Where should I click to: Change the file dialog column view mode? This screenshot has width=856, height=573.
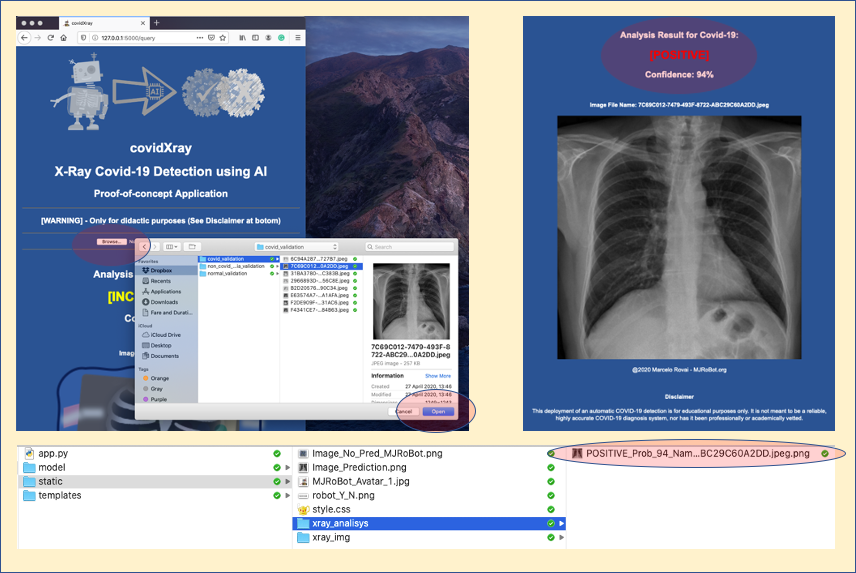171,247
